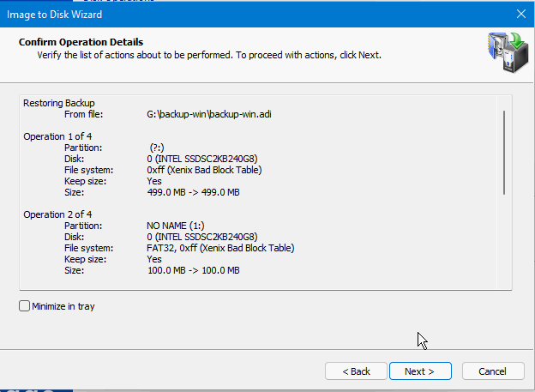Image resolution: width=535 pixels, height=392 pixels.
Task: Click the disk restore wizard icon
Action: pyautogui.click(x=508, y=52)
